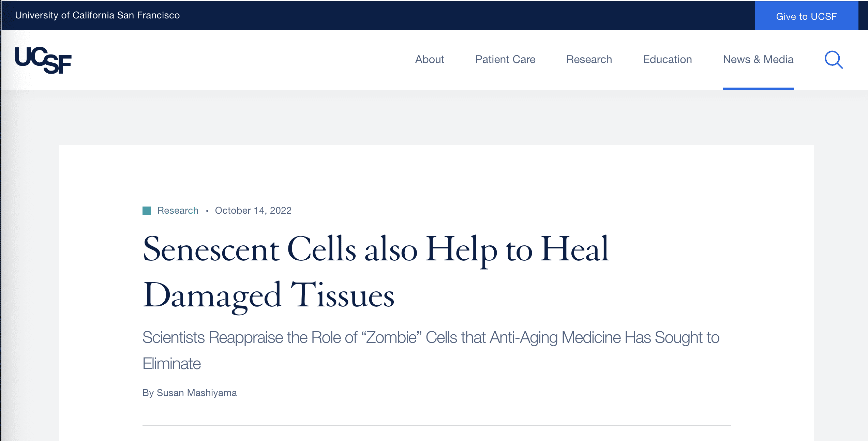Click the October 14, 2022 date
This screenshot has width=868, height=441.
coord(253,211)
